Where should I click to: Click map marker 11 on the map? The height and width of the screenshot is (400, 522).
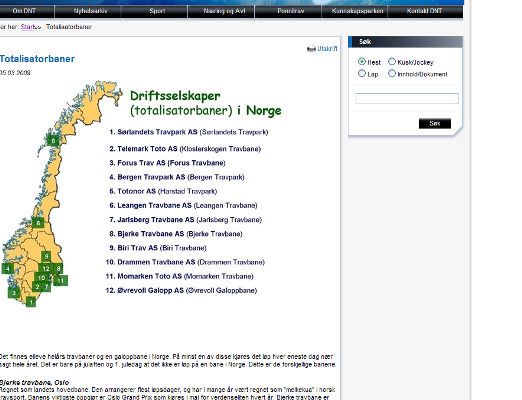61,281
